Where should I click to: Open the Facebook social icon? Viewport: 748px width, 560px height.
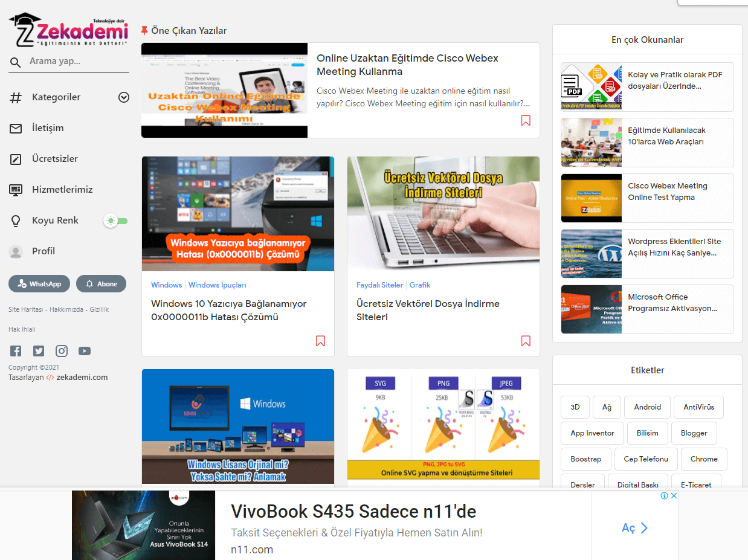(16, 350)
